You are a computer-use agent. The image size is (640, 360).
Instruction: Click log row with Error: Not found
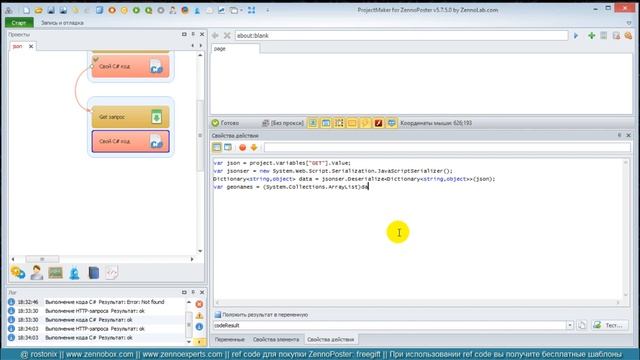coord(97,302)
